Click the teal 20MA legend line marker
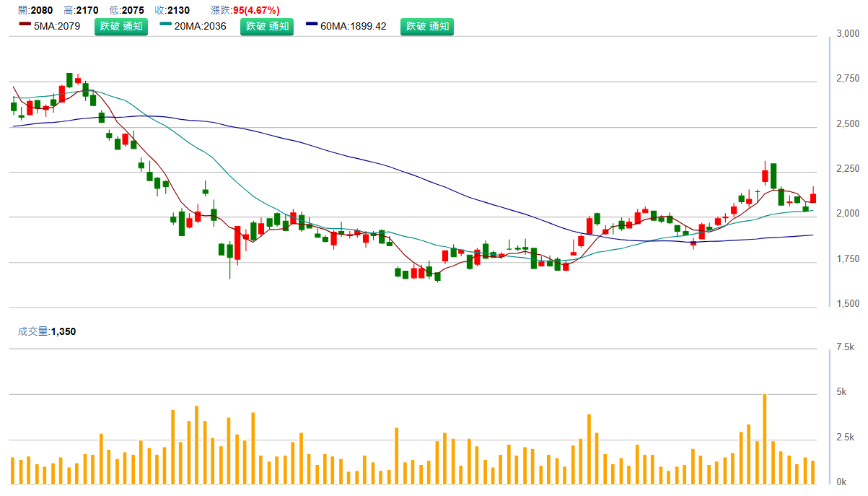Viewport: 868px width, 496px height. point(165,25)
